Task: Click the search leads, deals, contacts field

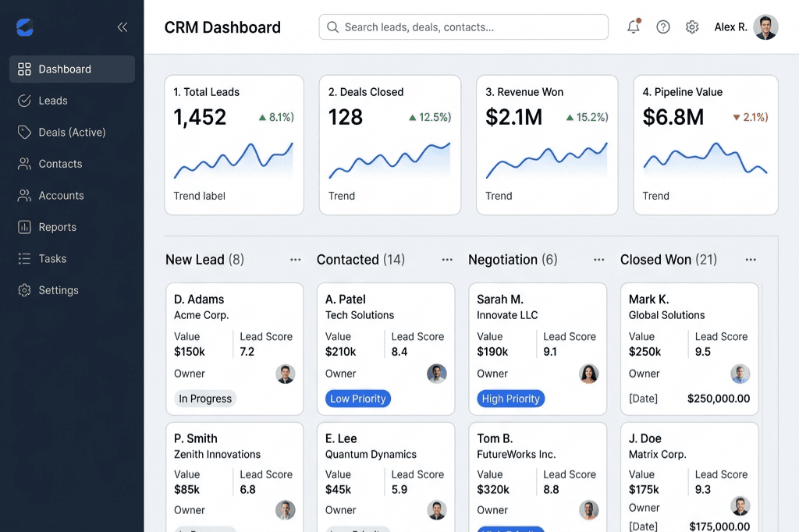Action: (x=463, y=27)
